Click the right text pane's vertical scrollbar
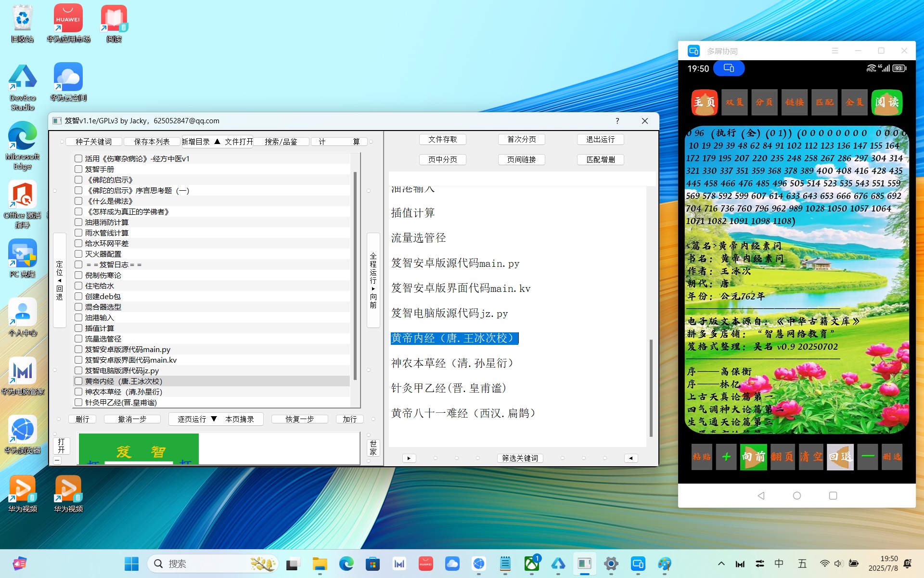This screenshot has width=924, height=578. [651, 388]
